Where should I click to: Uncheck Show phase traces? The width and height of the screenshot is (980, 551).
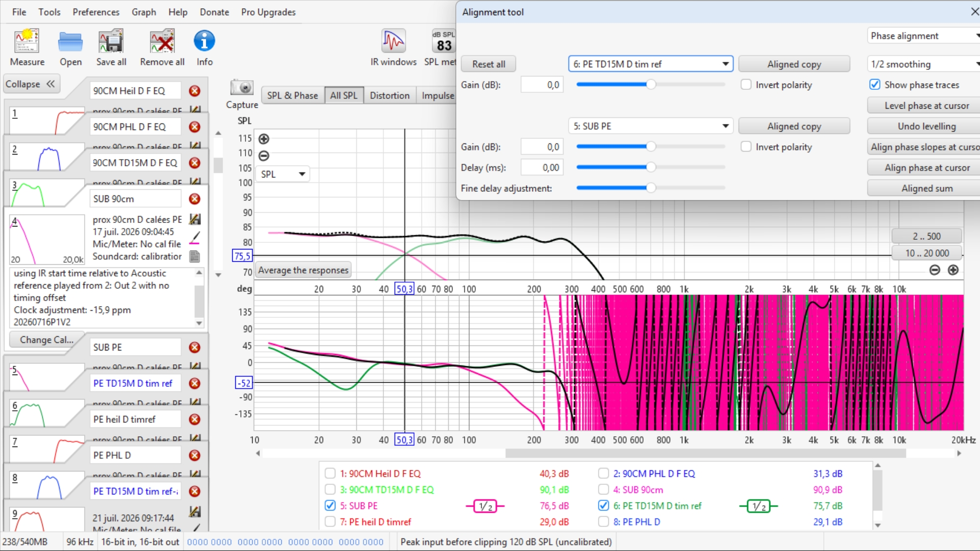coord(875,85)
